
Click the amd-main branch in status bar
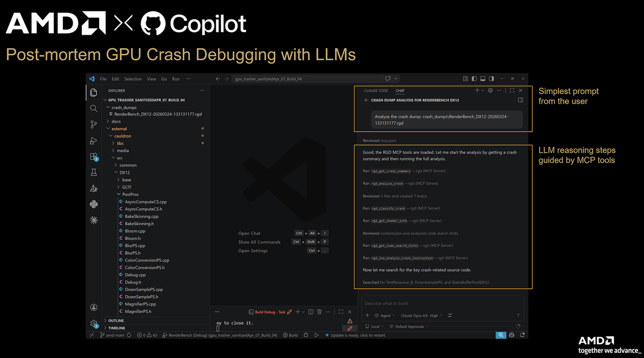coord(111,335)
